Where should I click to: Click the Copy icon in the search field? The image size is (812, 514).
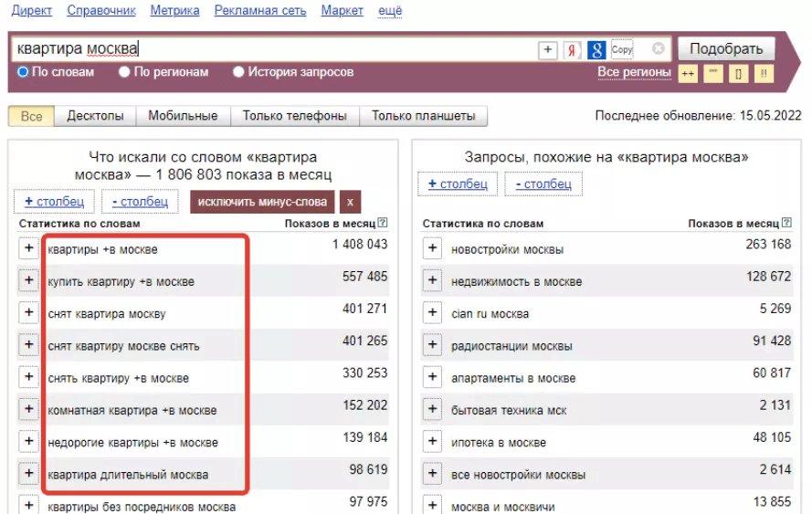pyautogui.click(x=622, y=50)
